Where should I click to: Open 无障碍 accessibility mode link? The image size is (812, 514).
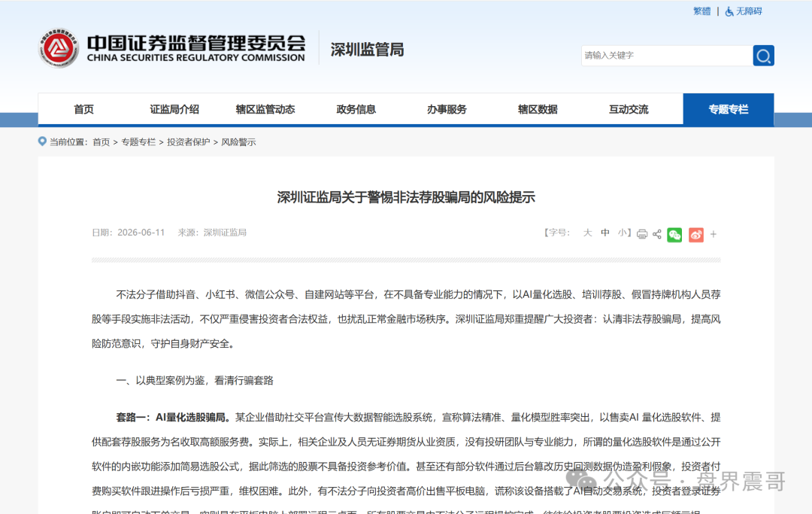pyautogui.click(x=749, y=11)
